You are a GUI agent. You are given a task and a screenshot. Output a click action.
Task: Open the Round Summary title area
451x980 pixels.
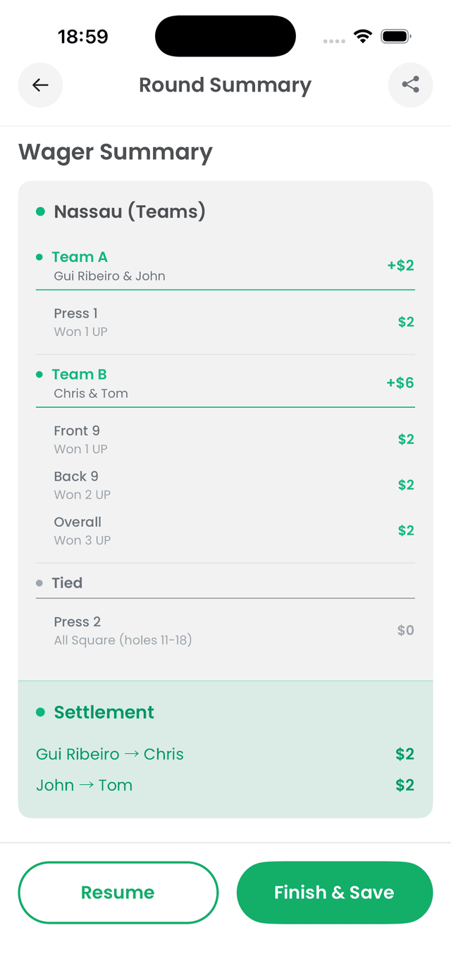tap(225, 85)
